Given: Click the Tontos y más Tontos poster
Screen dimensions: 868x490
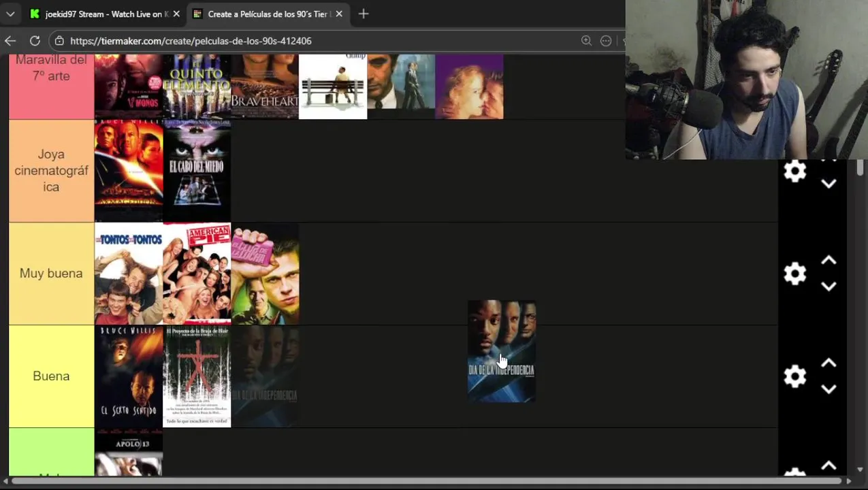Looking at the screenshot, I should coord(129,274).
